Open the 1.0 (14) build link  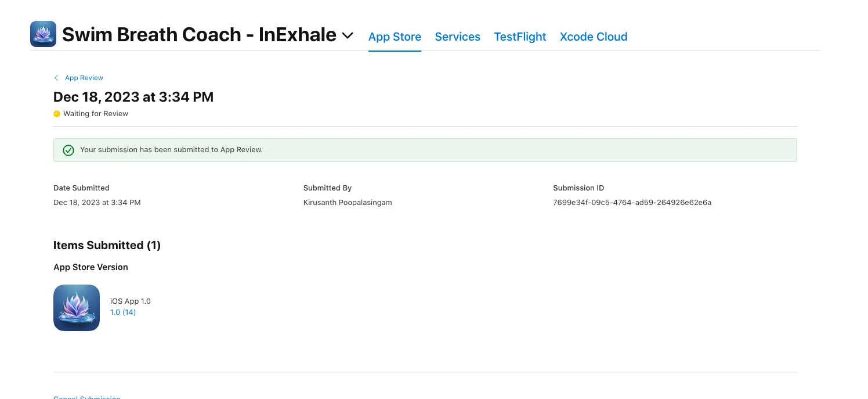pyautogui.click(x=123, y=312)
